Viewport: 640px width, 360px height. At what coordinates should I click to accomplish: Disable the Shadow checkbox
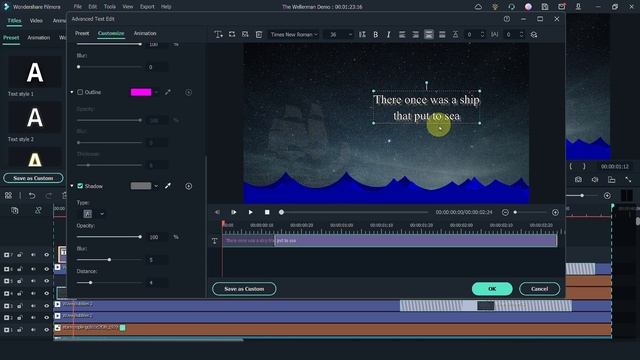[80, 186]
